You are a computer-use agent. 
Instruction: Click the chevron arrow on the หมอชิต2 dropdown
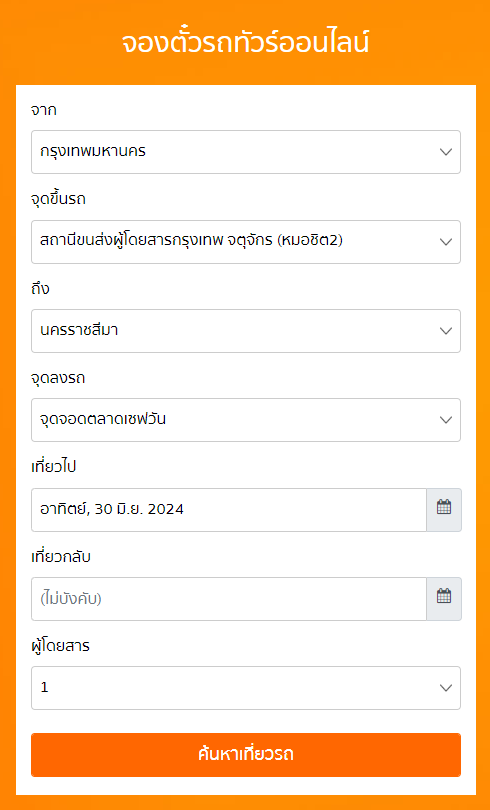click(446, 242)
